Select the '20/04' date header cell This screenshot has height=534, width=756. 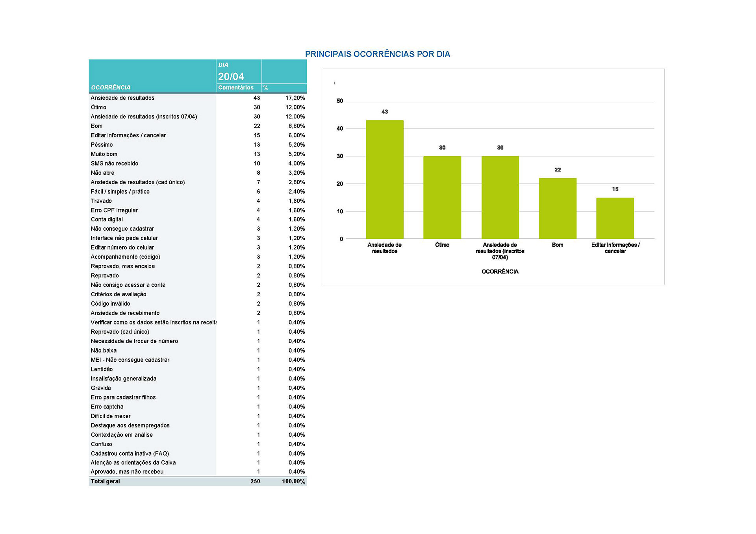(x=231, y=76)
